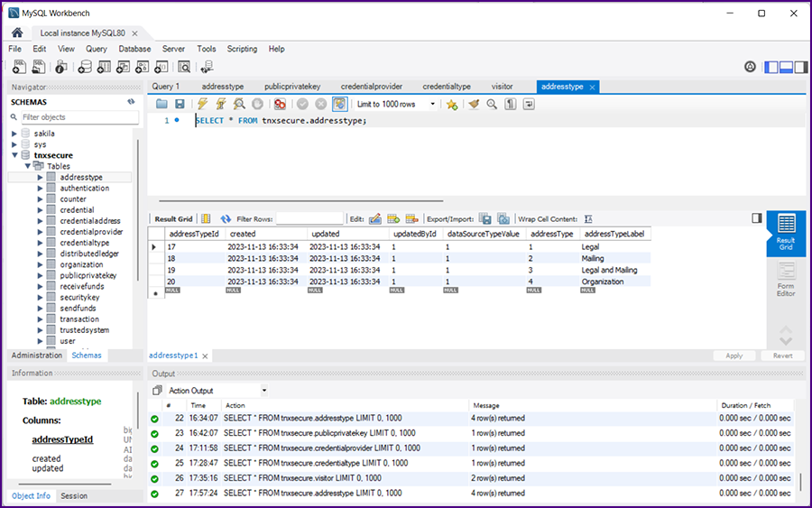812x508 pixels.
Task: Switch to the publicprivatekey query tab
Action: click(292, 87)
